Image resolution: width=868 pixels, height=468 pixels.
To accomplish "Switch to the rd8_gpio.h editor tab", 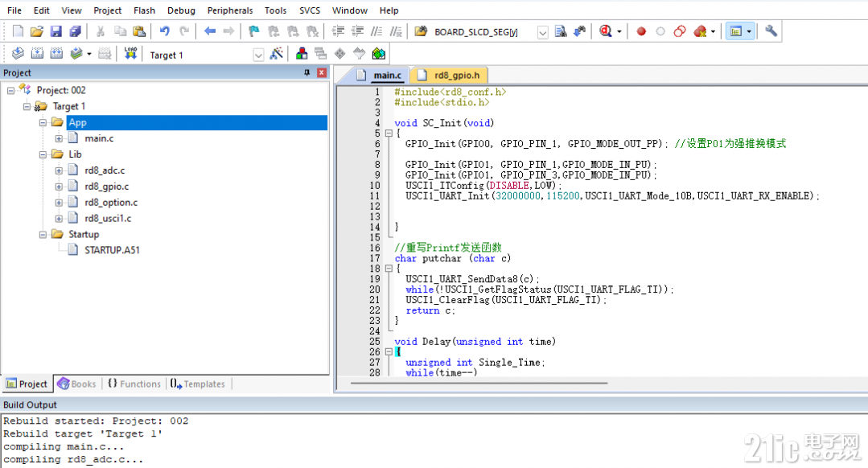I will click(448, 76).
